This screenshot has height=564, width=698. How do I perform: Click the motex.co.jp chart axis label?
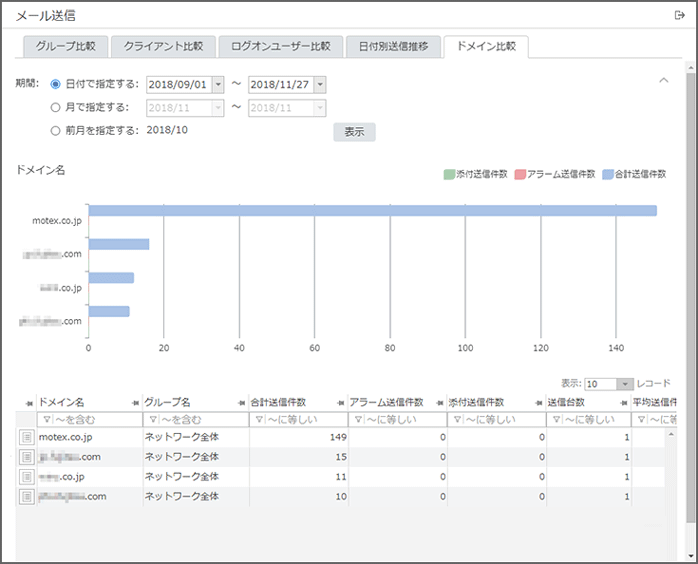57,221
